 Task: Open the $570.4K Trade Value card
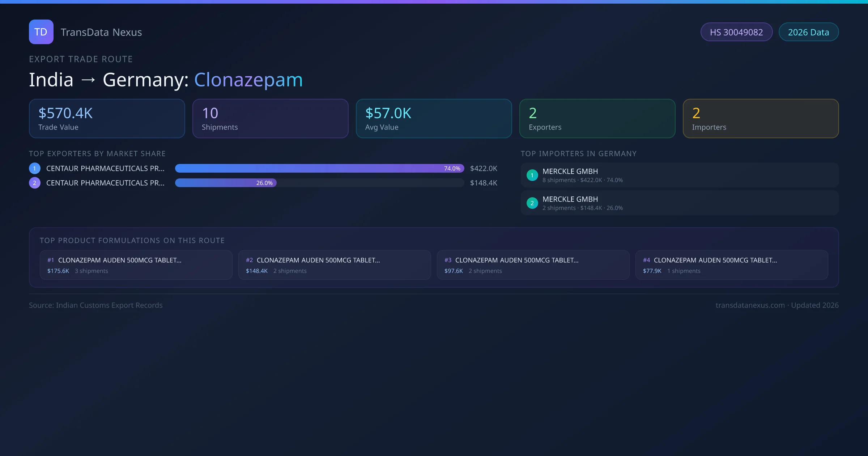[107, 118]
